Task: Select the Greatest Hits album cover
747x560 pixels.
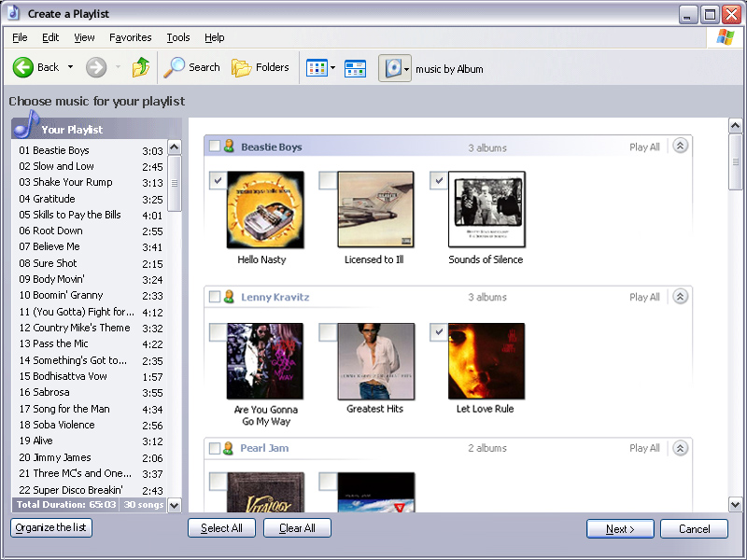Action: click(376, 361)
